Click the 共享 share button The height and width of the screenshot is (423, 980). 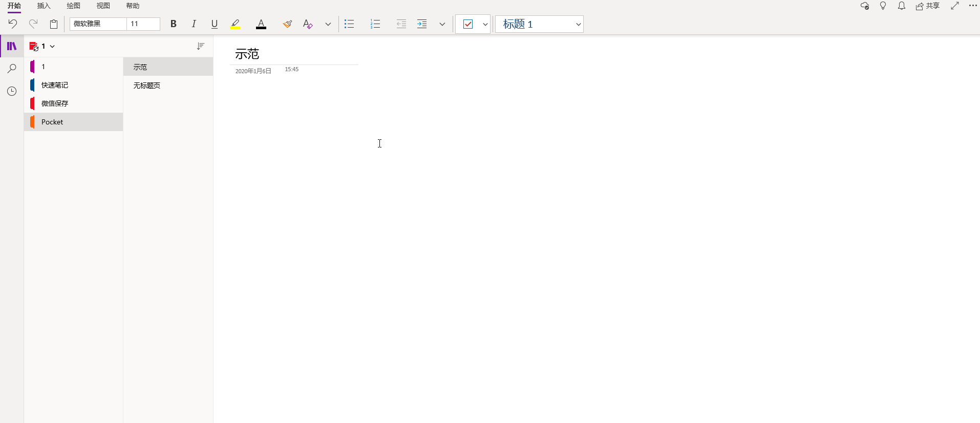928,6
